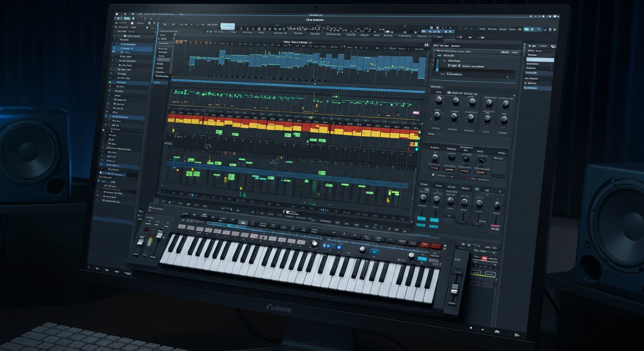Select the highlighted entry in right sidebar list
644x351 pixels.
(x=539, y=60)
